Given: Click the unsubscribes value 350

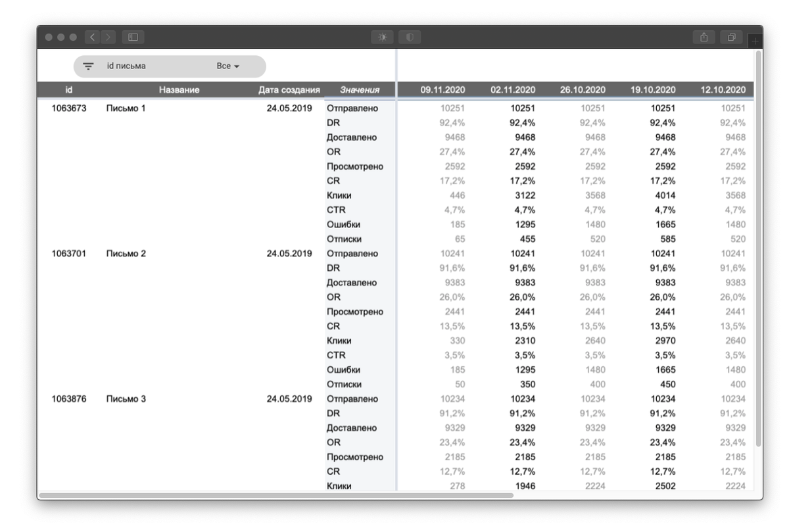Looking at the screenshot, I should [527, 385].
